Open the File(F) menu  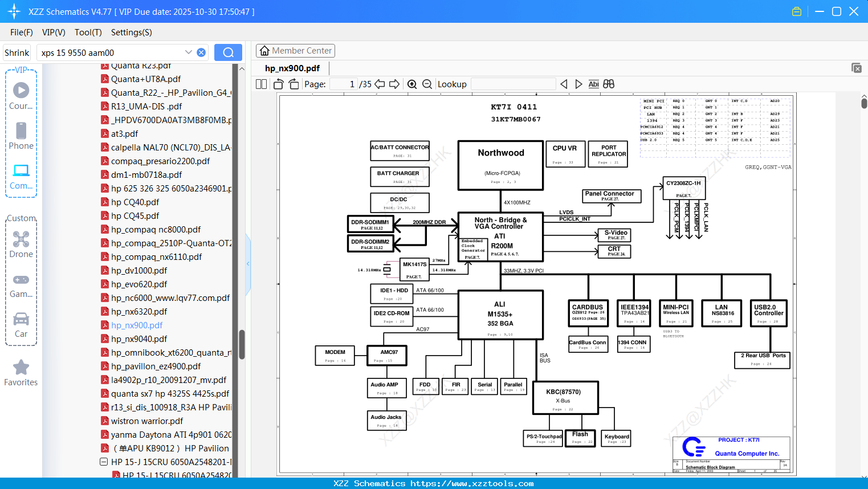click(22, 32)
